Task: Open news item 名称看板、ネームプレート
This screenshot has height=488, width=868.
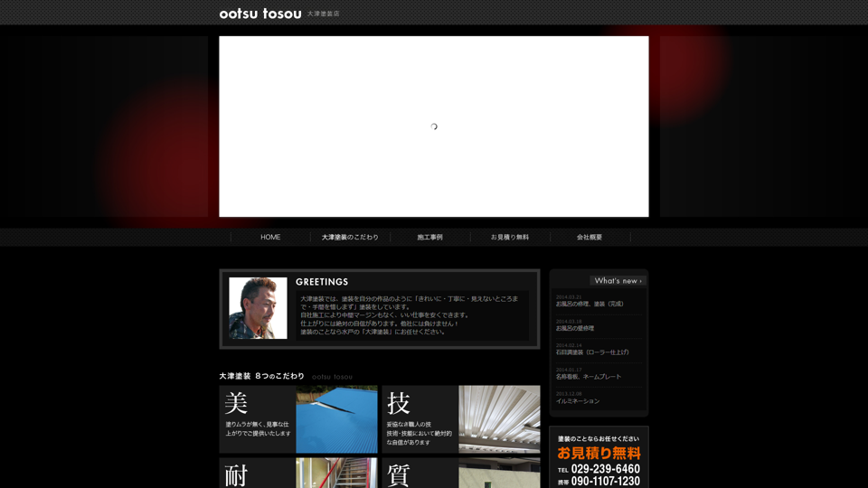Action: click(589, 377)
